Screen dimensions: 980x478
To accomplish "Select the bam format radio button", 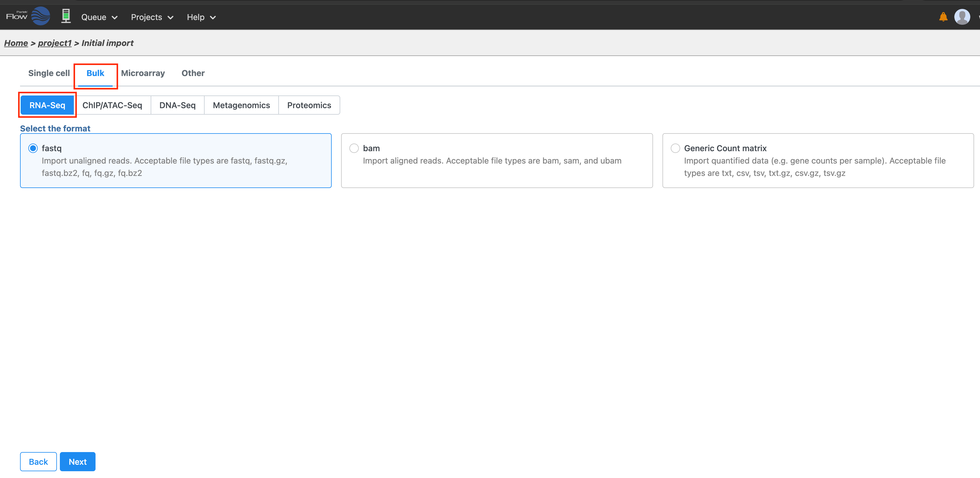I will pos(354,148).
